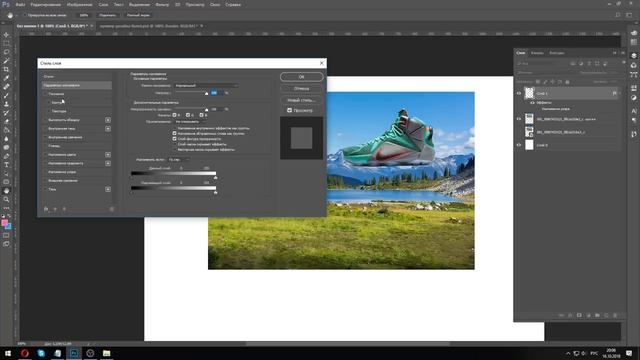Toggle the G channel checkbox

click(188, 115)
